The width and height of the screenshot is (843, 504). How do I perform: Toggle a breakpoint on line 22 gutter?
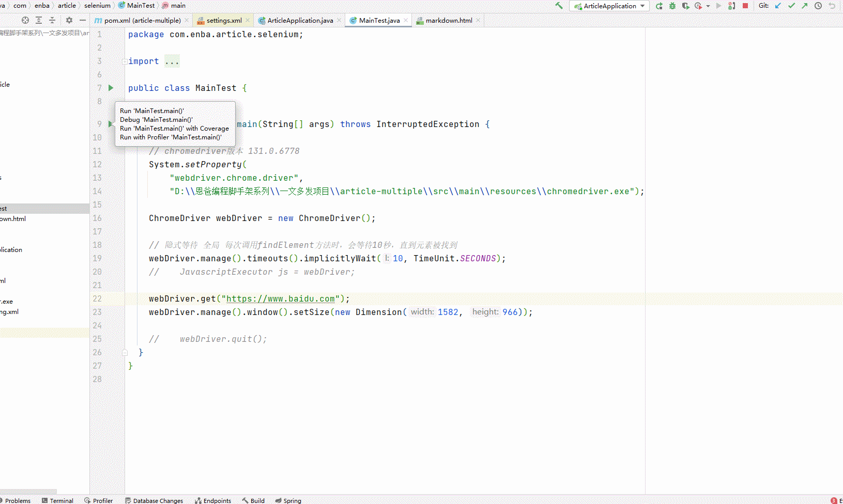[110, 298]
